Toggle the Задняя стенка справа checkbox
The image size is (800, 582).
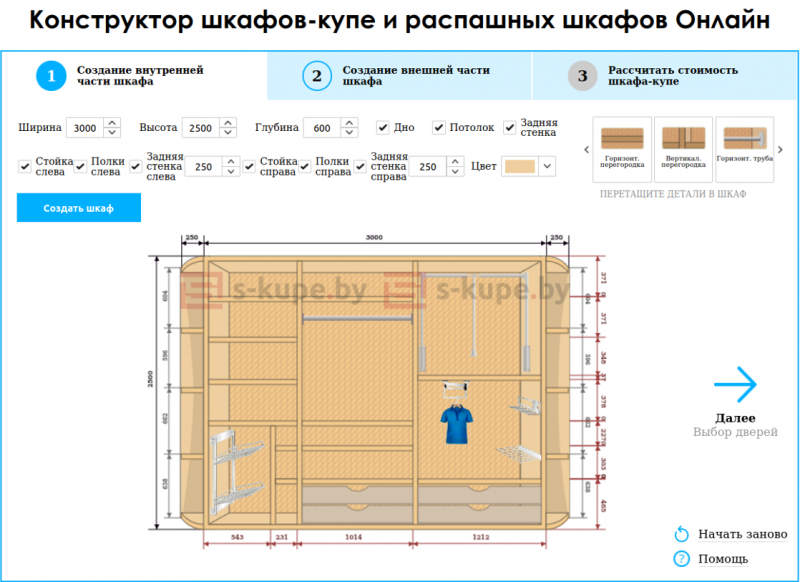360,166
